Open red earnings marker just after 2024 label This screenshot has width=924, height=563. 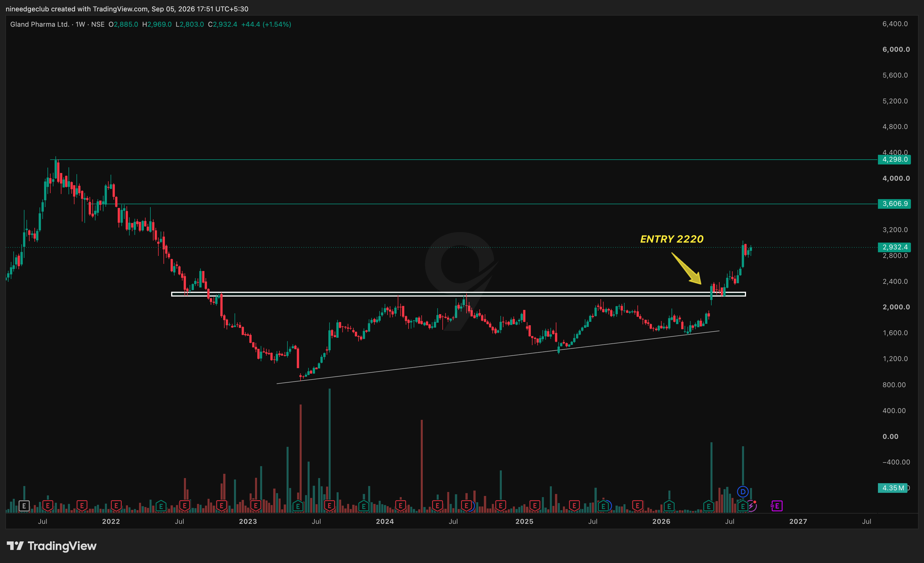[401, 506]
